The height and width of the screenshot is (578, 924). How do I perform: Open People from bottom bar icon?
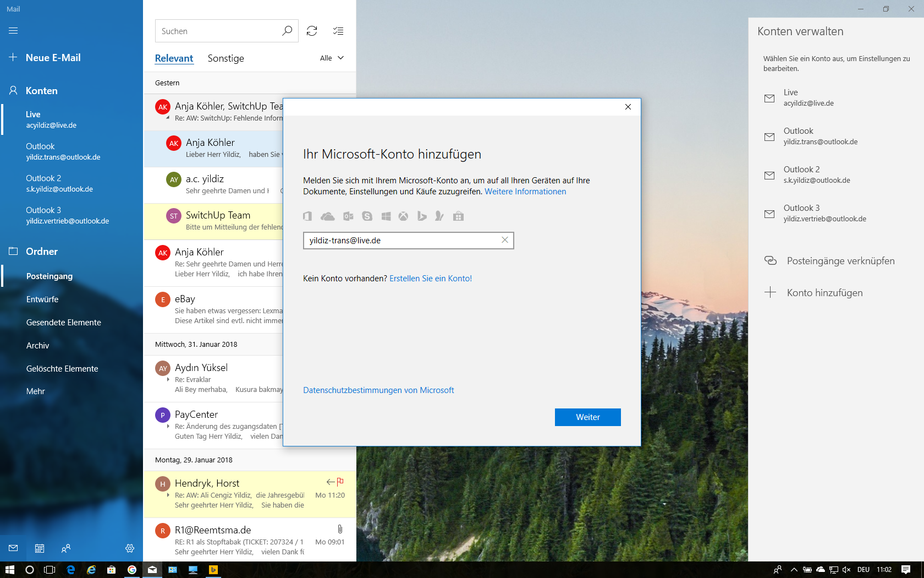coord(66,548)
